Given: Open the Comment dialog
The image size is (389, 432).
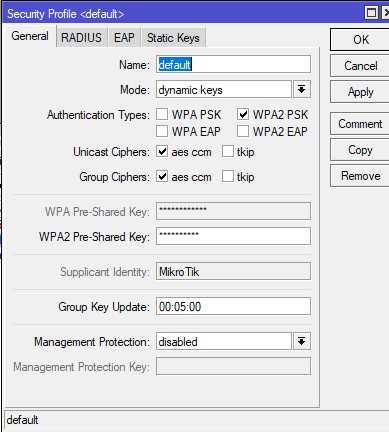Looking at the screenshot, I should tap(360, 124).
